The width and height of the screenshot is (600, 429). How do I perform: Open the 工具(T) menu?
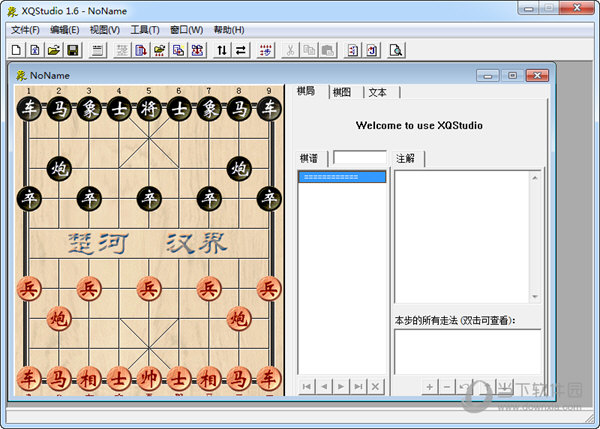point(145,30)
